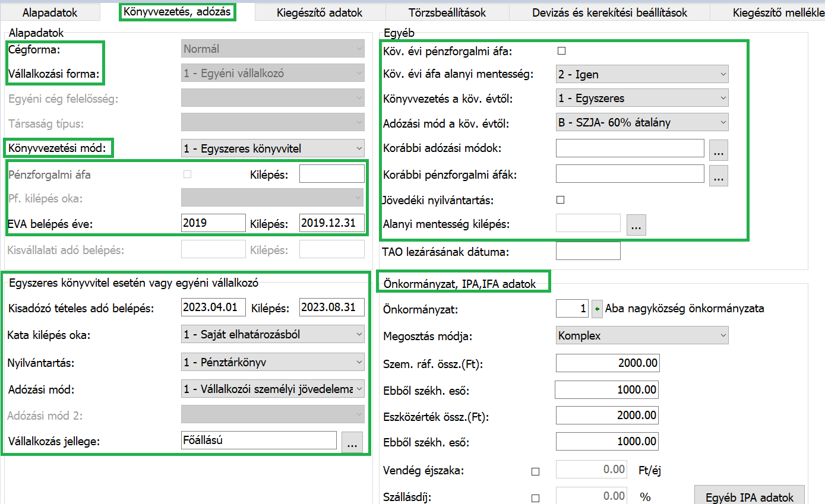Expand Köv. évi áfa alanyi mentesség dropdown

(x=642, y=74)
